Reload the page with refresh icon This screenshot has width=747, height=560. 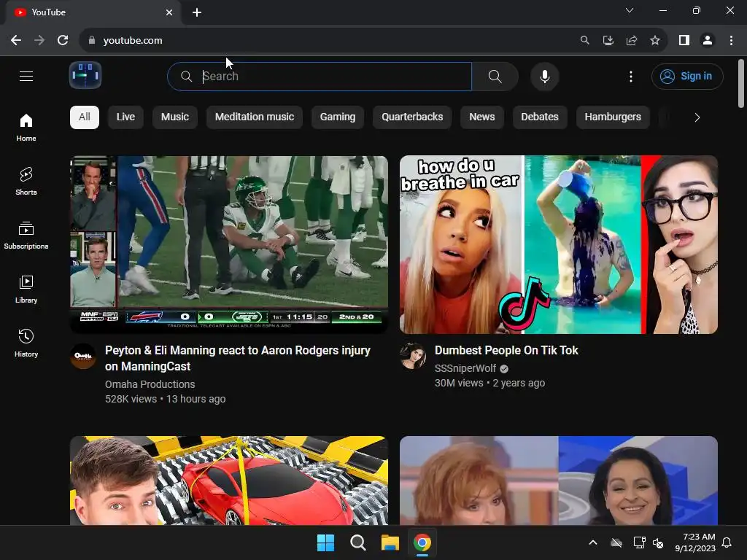[63, 41]
